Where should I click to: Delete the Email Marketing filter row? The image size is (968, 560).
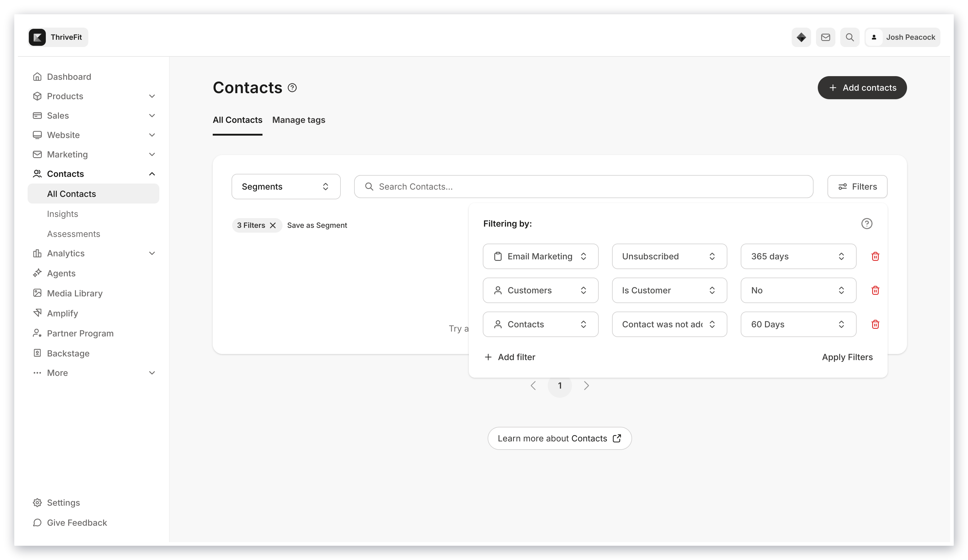tap(875, 256)
